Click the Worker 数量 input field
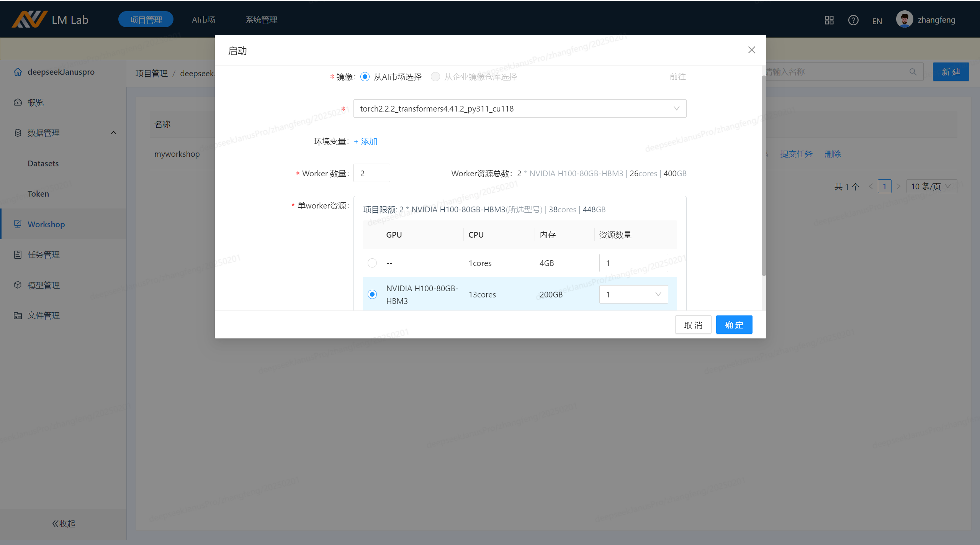 pyautogui.click(x=371, y=173)
